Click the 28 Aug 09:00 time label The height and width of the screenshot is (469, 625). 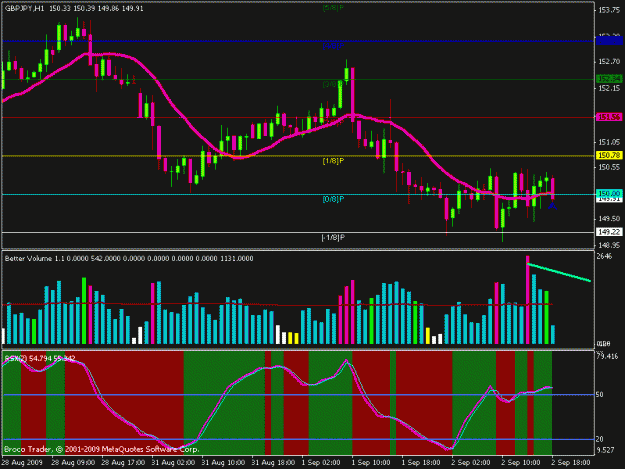[x=73, y=463]
